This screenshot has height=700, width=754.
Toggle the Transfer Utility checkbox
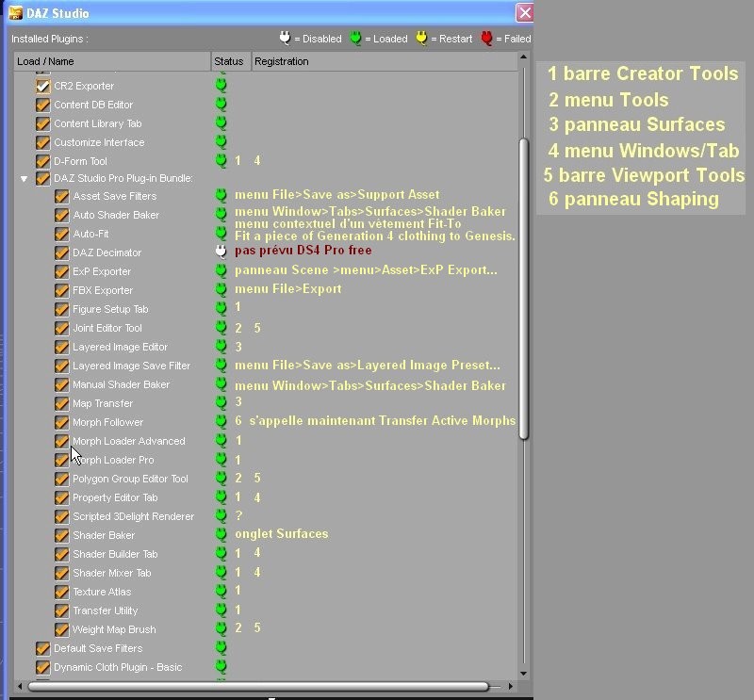61,610
